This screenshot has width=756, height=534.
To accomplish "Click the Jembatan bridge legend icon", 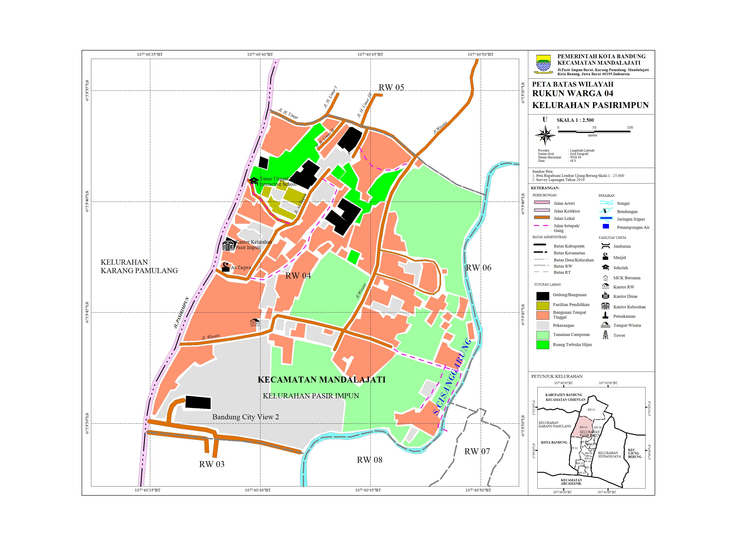I will point(605,246).
